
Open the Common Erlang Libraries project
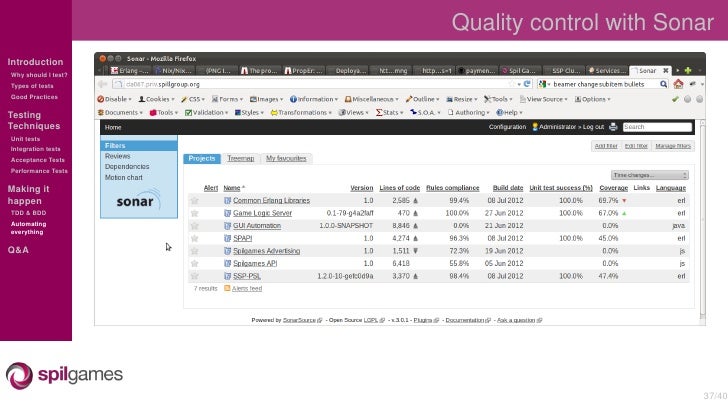click(271, 201)
